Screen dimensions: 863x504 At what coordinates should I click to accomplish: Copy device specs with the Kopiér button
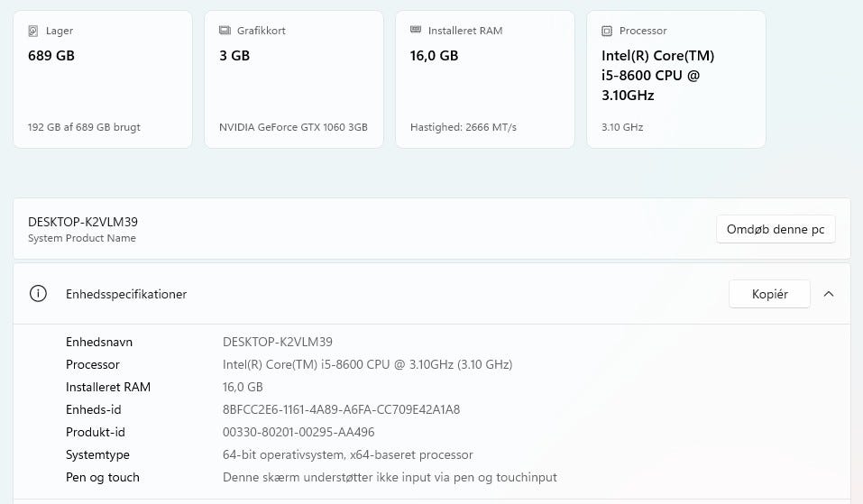coord(769,294)
